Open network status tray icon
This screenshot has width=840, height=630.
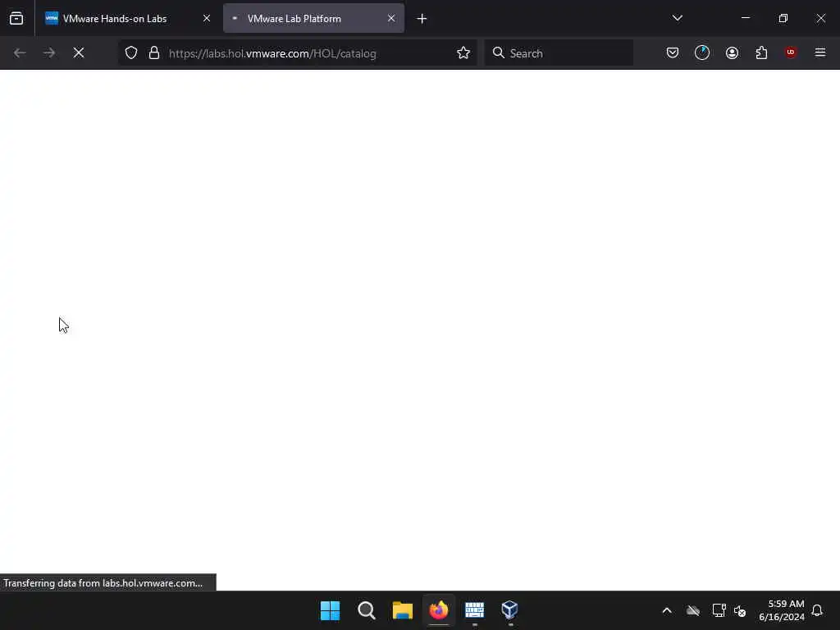click(719, 610)
